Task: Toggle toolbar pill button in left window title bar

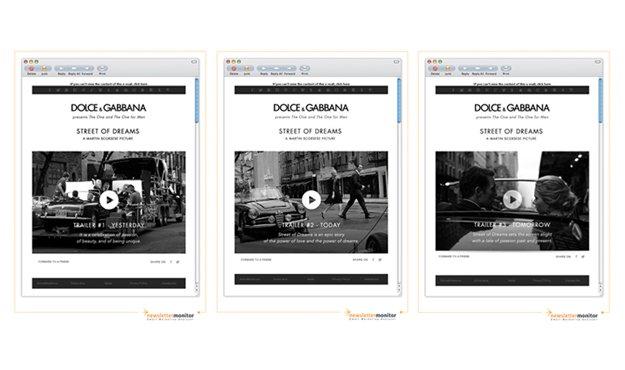Action: [194, 62]
